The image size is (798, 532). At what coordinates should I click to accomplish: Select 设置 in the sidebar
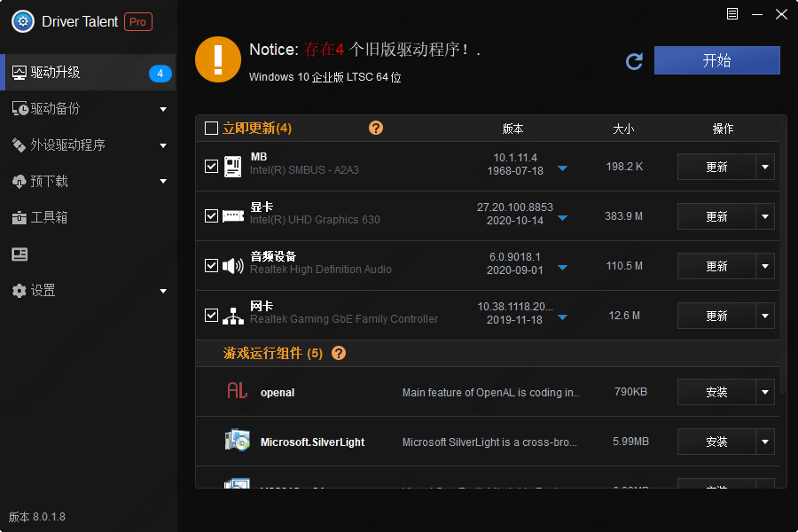[x=88, y=291]
